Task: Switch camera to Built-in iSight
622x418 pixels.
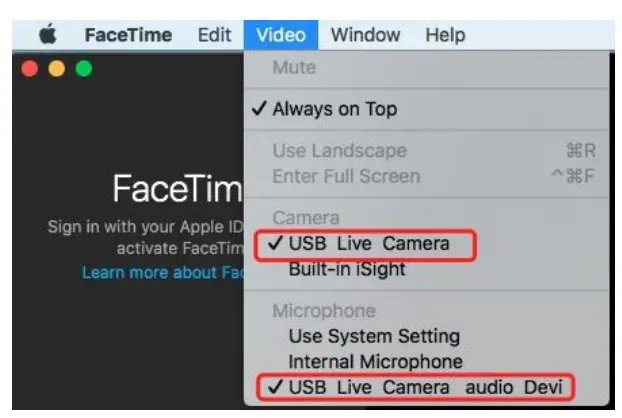Action: coord(347,269)
